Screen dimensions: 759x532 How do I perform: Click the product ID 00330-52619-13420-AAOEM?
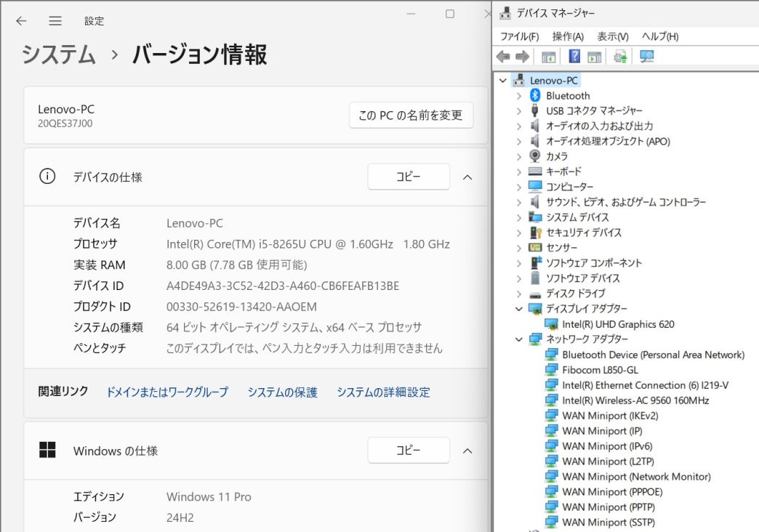point(241,307)
